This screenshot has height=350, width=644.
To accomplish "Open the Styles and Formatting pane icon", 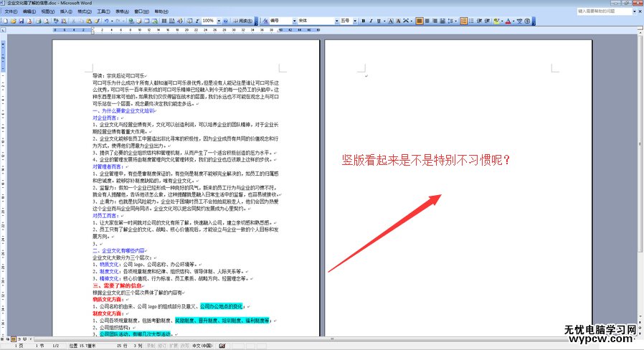I will click(x=265, y=21).
